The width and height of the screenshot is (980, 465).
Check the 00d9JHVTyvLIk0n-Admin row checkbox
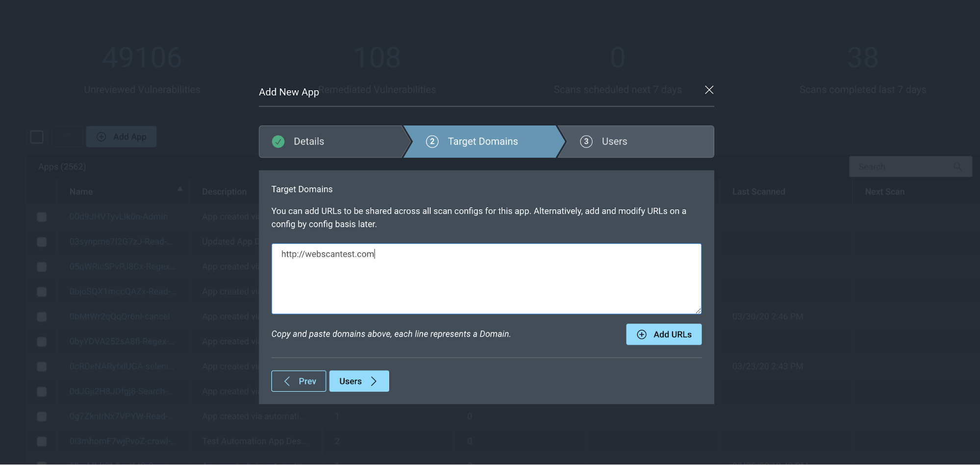(x=42, y=217)
